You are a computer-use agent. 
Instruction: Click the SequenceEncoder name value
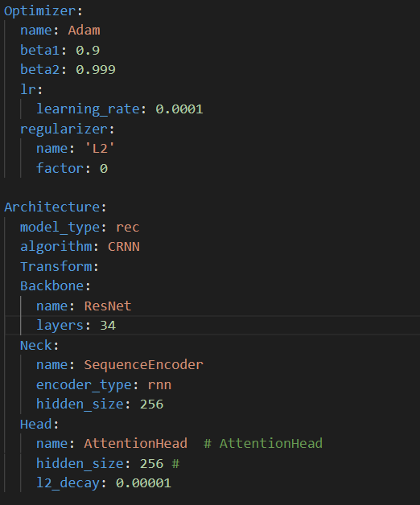(x=143, y=365)
